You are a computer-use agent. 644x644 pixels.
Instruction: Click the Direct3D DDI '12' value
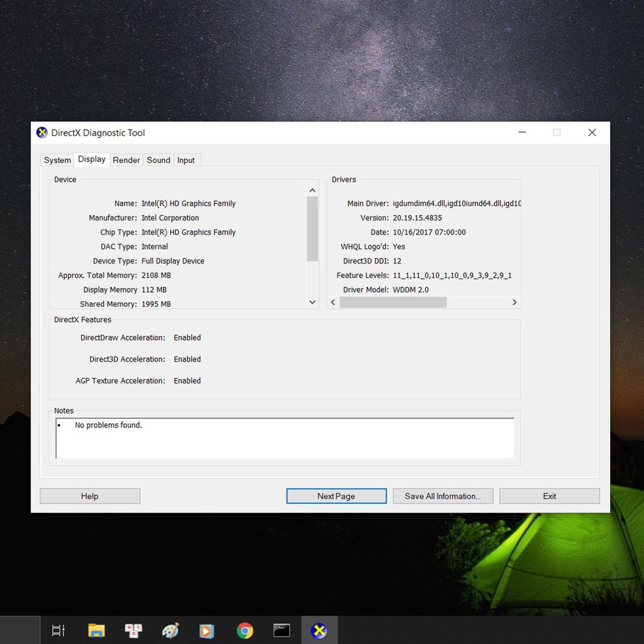point(397,261)
